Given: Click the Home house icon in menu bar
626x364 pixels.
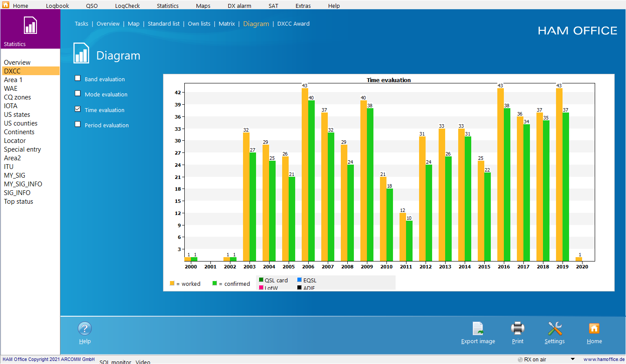Looking at the screenshot, I should (x=5, y=5).
